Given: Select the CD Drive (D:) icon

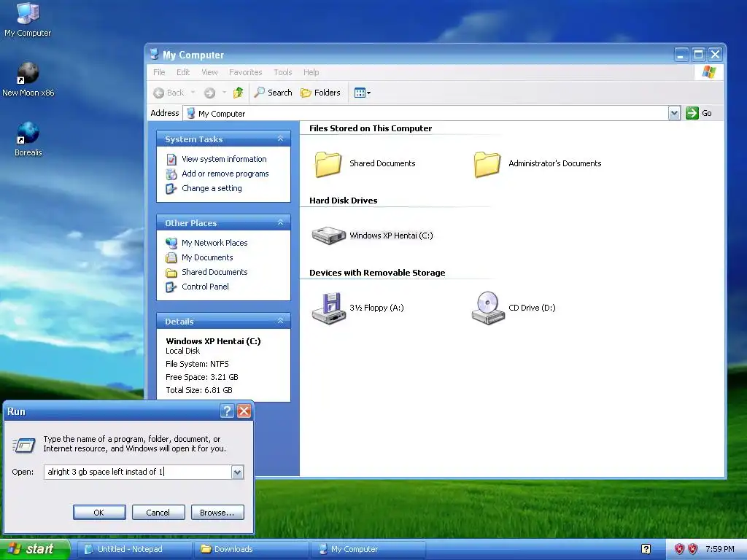Looking at the screenshot, I should click(x=488, y=308).
